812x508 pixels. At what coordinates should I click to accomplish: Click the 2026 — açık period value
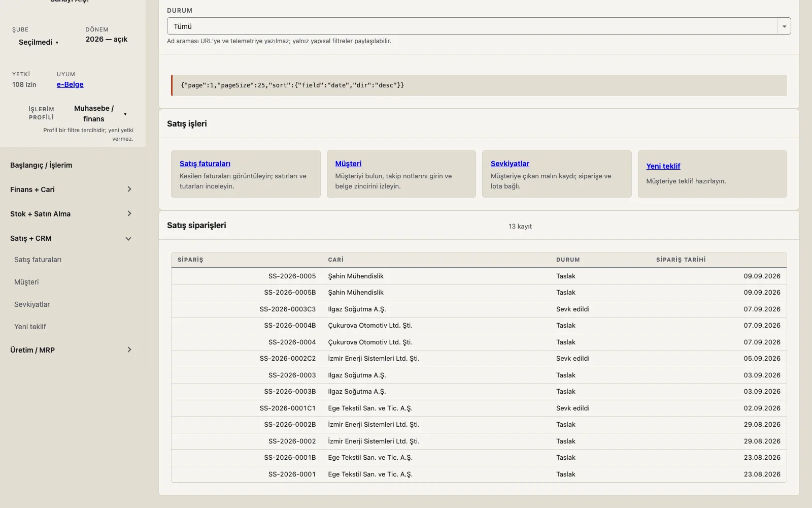click(107, 39)
